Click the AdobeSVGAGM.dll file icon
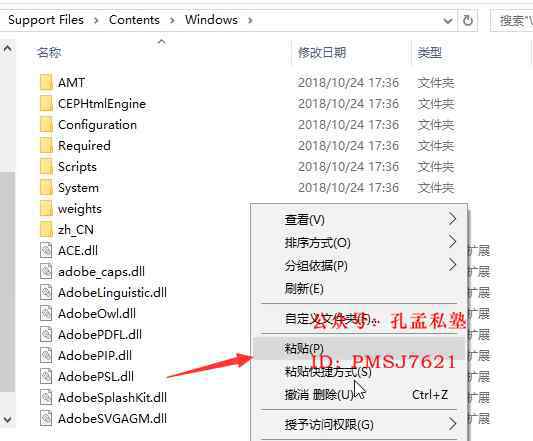This screenshot has width=533, height=441. click(x=46, y=419)
